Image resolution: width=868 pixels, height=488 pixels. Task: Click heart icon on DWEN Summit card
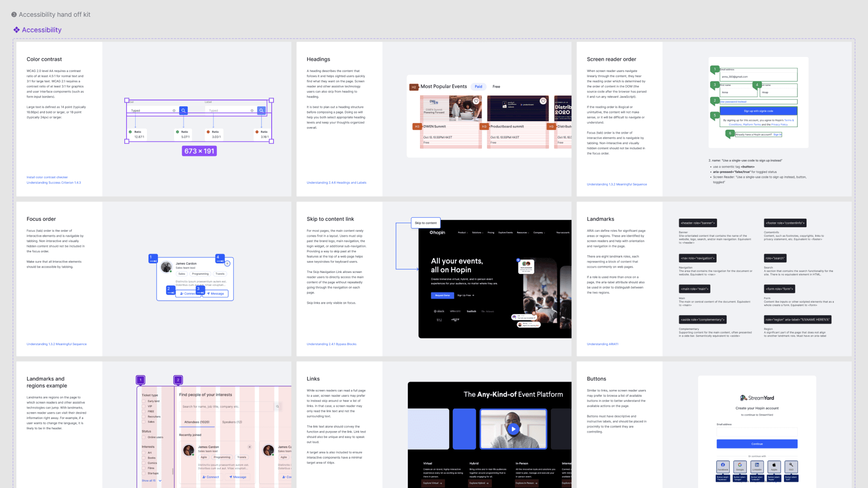point(476,101)
